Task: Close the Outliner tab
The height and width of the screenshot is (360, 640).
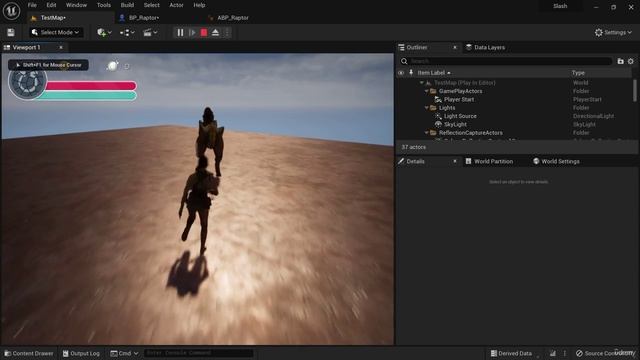Action: (x=455, y=47)
